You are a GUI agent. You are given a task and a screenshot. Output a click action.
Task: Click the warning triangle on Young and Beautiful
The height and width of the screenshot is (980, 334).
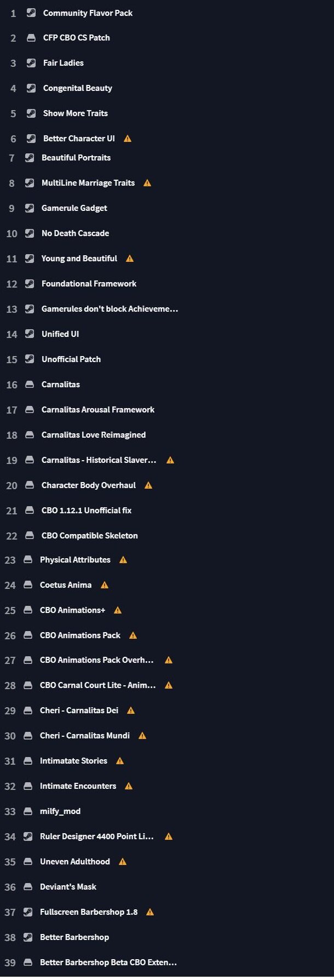pyautogui.click(x=130, y=258)
